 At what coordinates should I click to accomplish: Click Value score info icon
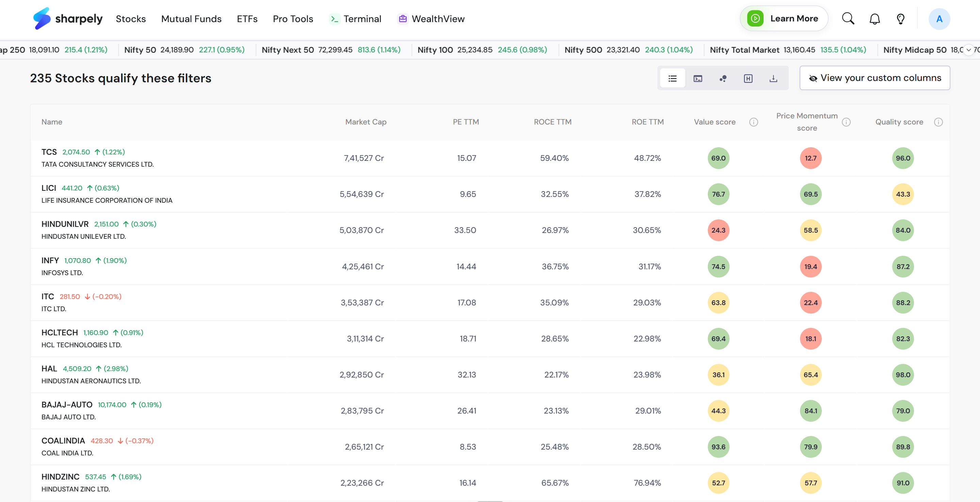[754, 122]
